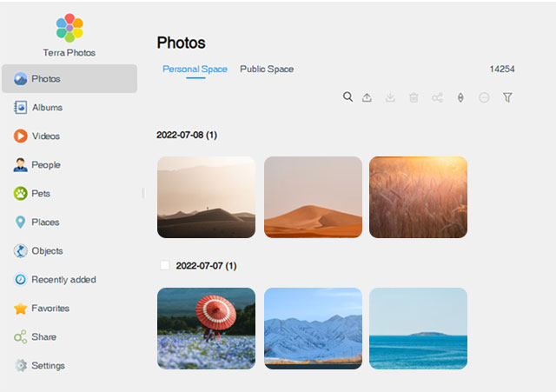Open the more options ellipsis icon

click(x=484, y=97)
